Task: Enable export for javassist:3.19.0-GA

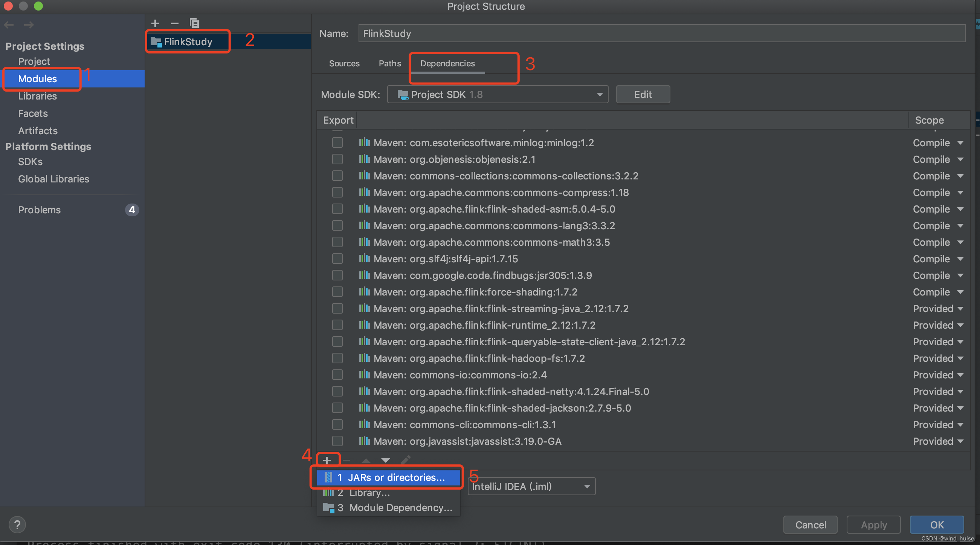Action: (337, 441)
